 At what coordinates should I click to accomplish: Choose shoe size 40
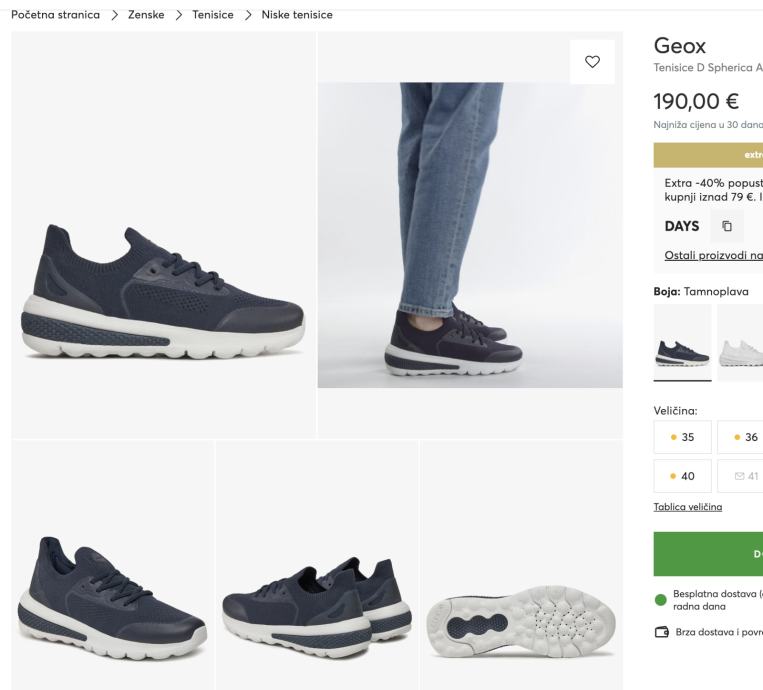[x=682, y=476]
